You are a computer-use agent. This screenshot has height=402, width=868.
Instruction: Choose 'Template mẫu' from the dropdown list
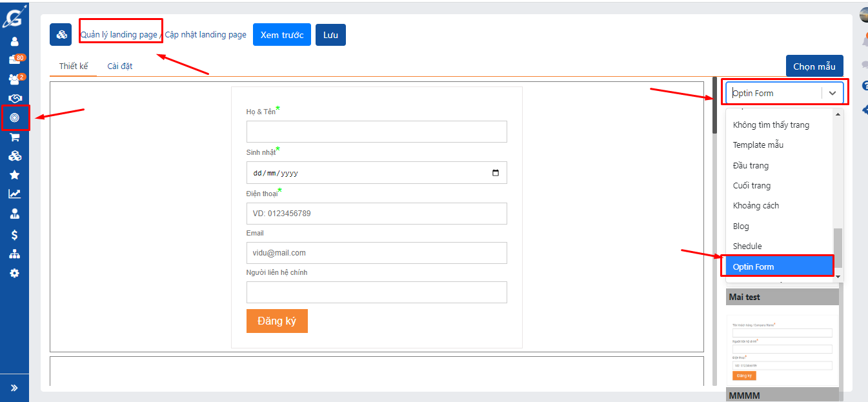[758, 145]
